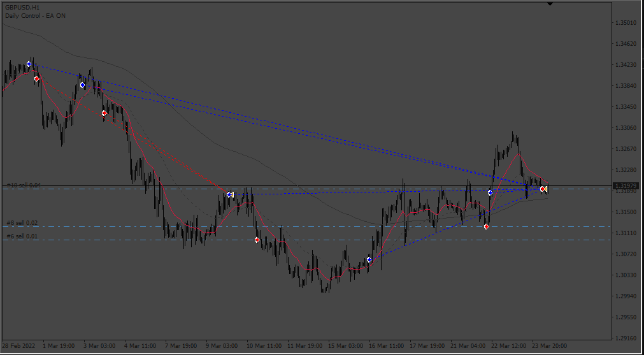Click the chart shift triangle marker at top
The image size is (644, 355).
tap(550, 4)
